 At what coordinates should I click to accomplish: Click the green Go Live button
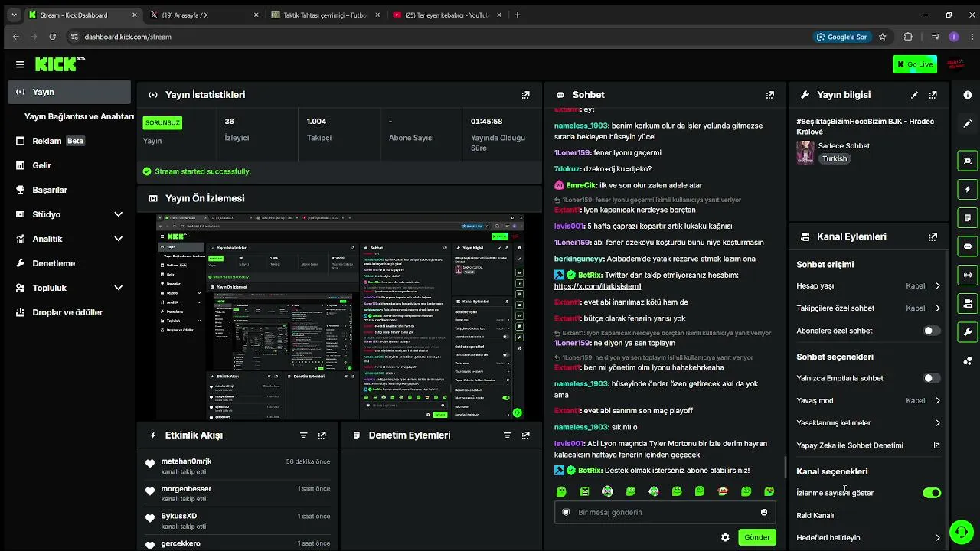914,64
